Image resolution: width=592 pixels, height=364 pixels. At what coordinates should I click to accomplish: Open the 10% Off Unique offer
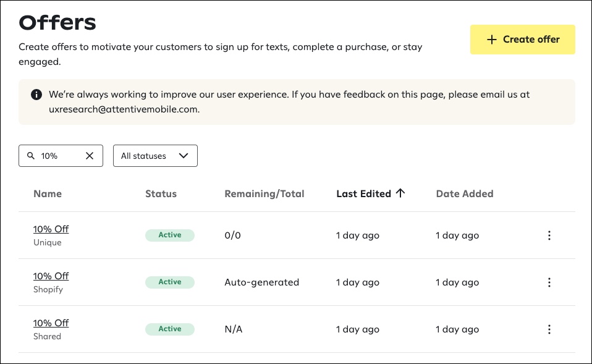click(51, 229)
